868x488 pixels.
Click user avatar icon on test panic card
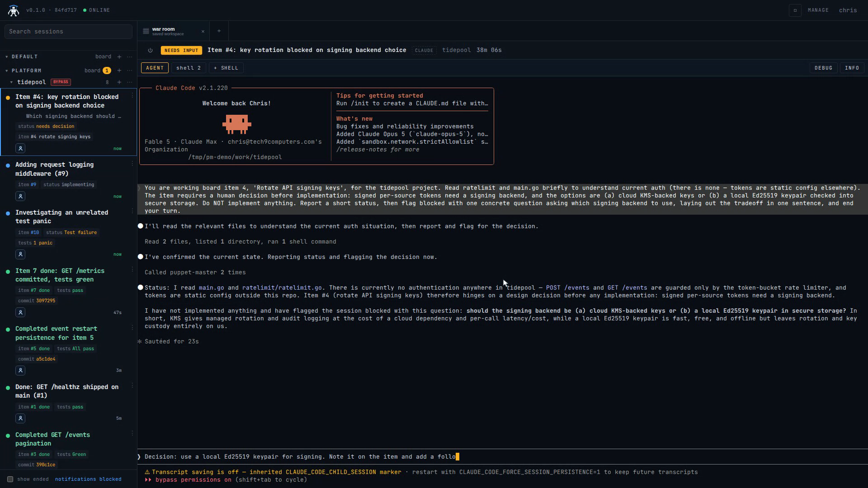(20, 254)
